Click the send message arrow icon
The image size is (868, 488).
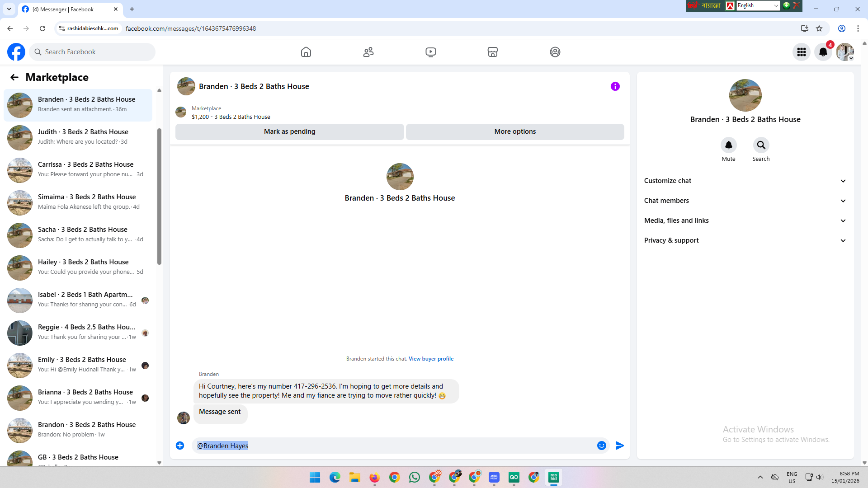tap(620, 446)
